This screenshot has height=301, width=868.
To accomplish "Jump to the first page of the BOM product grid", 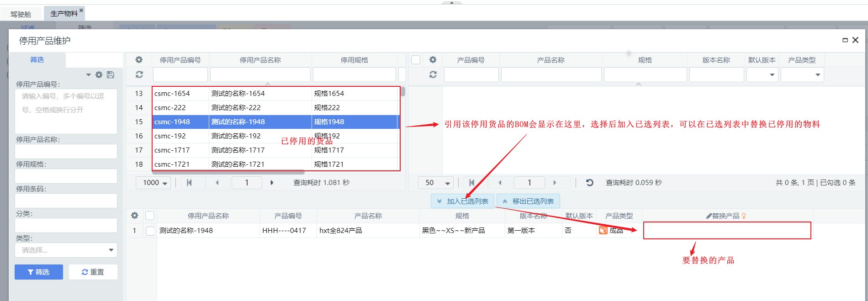I will (471, 183).
